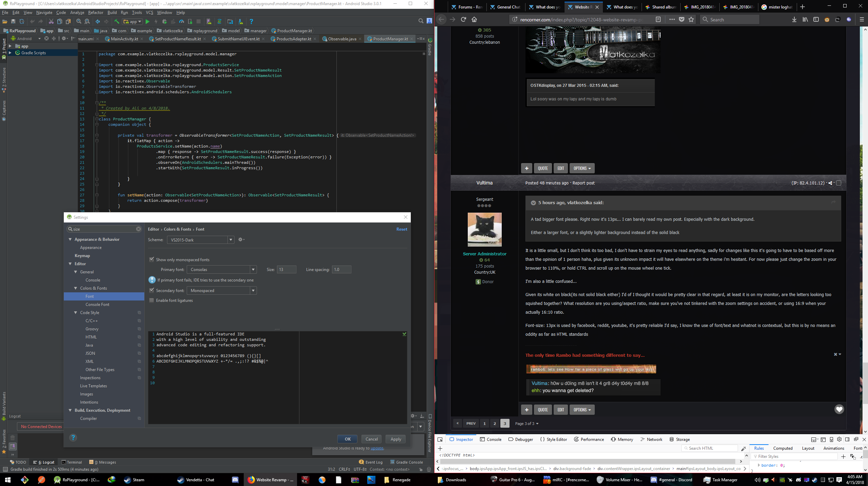868x486 pixels.
Task: Open the Scheme VS2015-Dark dropdown
Action: [231, 240]
